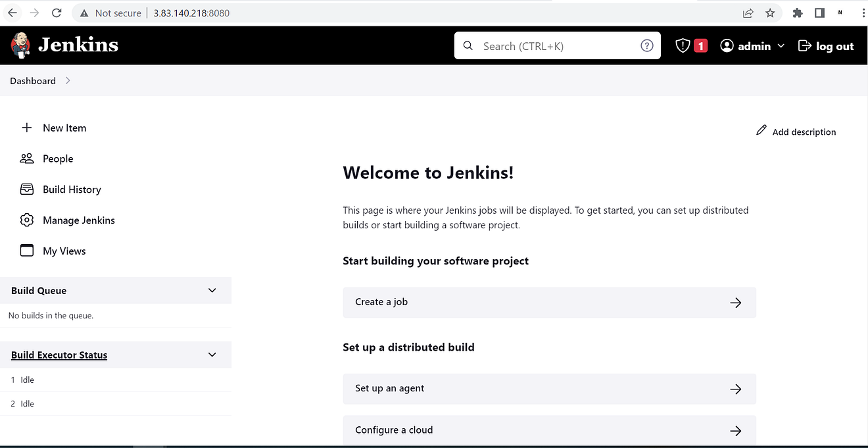
Task: Open New Item in sidebar
Action: coord(64,128)
